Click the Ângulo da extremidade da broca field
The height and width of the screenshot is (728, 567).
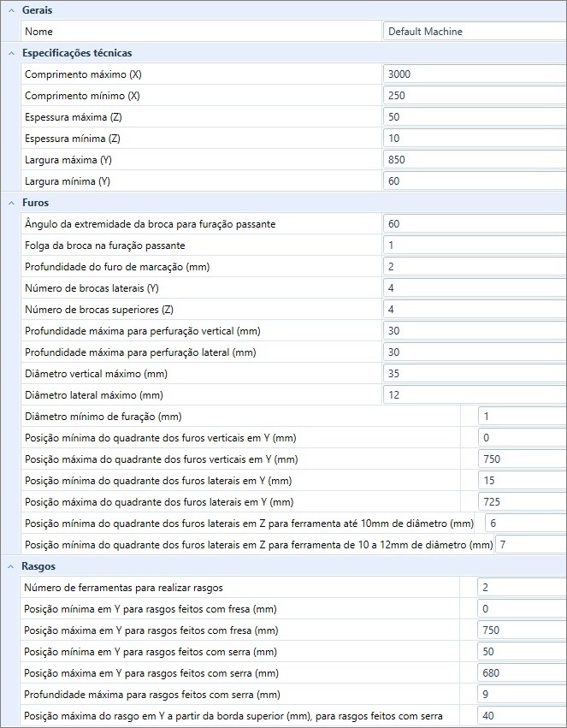pyautogui.click(x=475, y=224)
